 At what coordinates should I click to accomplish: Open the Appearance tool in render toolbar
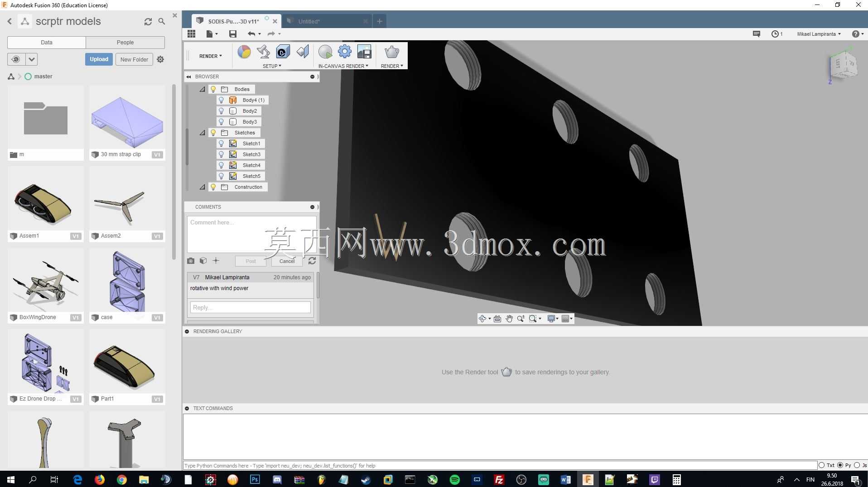244,52
